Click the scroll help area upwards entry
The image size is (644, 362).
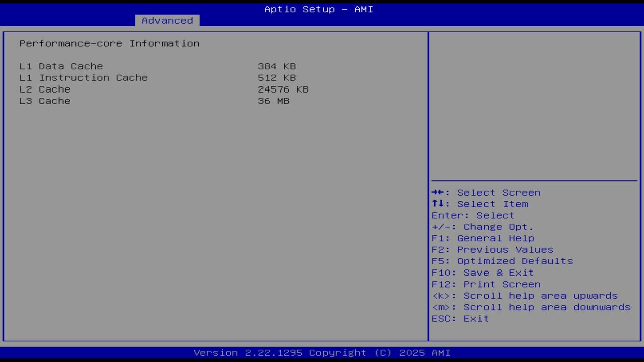(525, 296)
